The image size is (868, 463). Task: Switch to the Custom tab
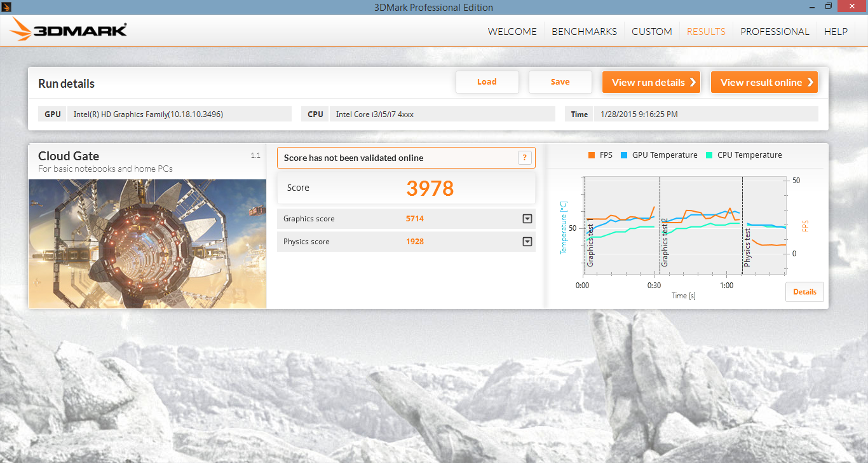coord(651,31)
